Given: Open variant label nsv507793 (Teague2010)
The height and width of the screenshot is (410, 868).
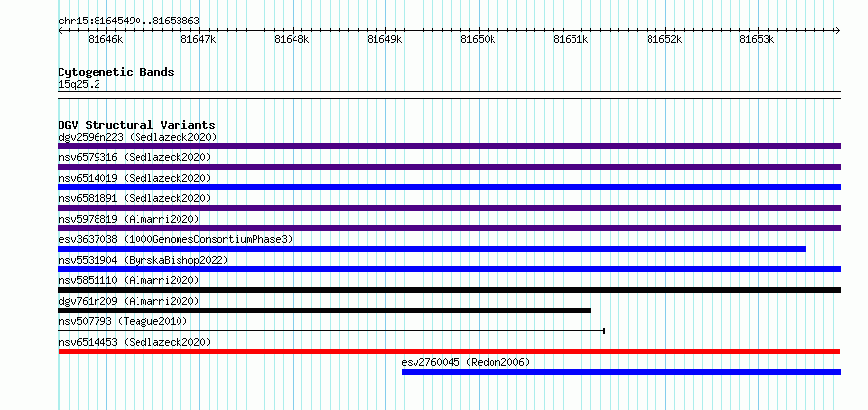Looking at the screenshot, I should point(123,321).
